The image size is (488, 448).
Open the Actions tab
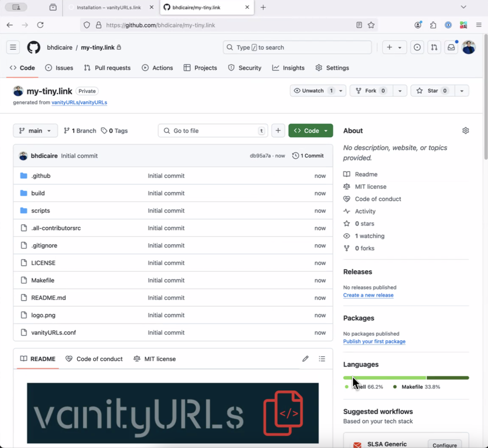157,68
